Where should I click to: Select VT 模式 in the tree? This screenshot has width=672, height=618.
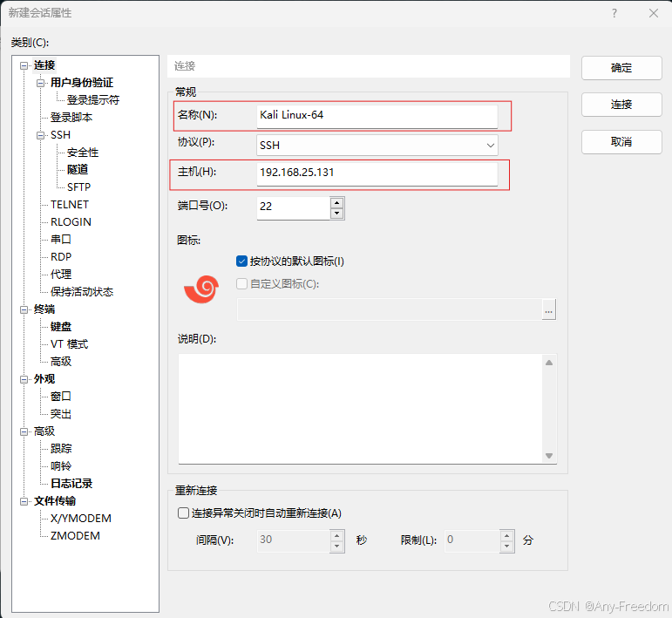pyautogui.click(x=69, y=344)
